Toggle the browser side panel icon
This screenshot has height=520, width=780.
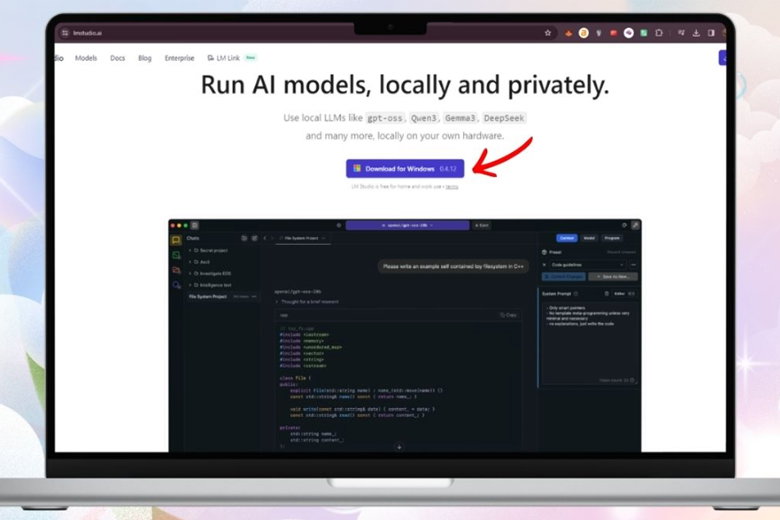711,33
